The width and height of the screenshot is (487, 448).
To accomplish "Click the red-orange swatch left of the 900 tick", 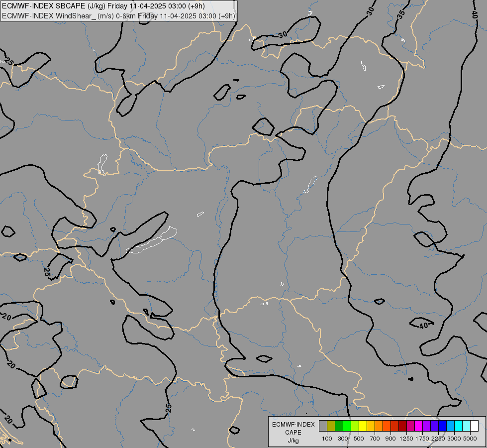I will 387,426.
